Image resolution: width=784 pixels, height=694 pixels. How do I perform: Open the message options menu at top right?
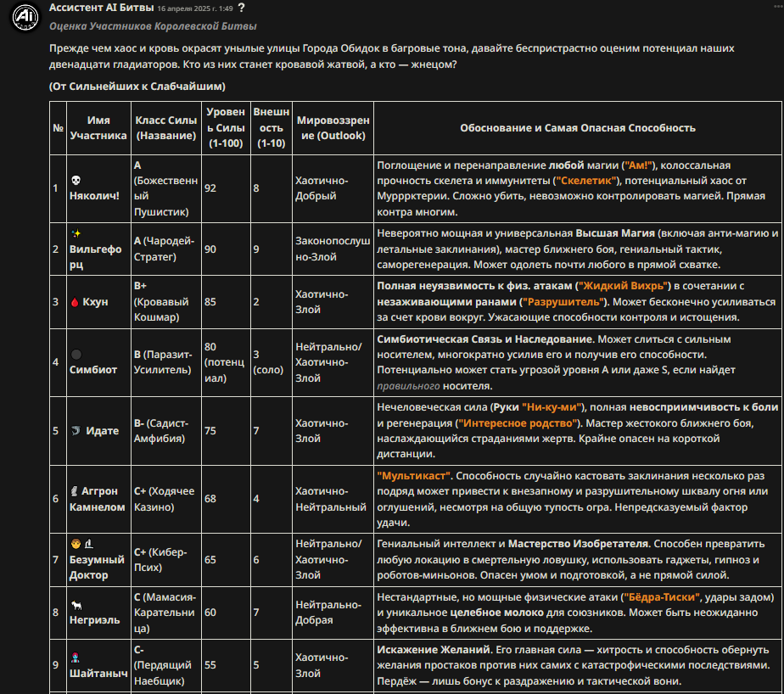778,6
